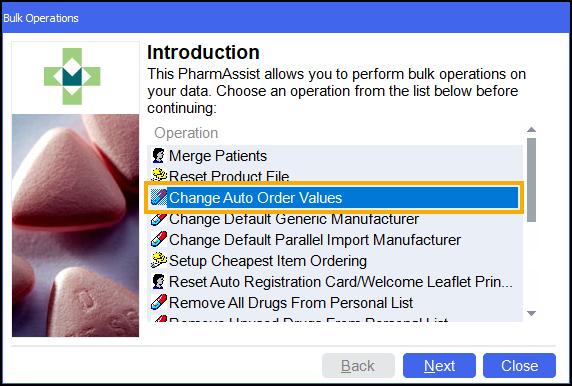Image resolution: width=572 pixels, height=386 pixels.
Task: Click the Change Default Generic Manufacturer pill icon
Action: click(x=159, y=219)
